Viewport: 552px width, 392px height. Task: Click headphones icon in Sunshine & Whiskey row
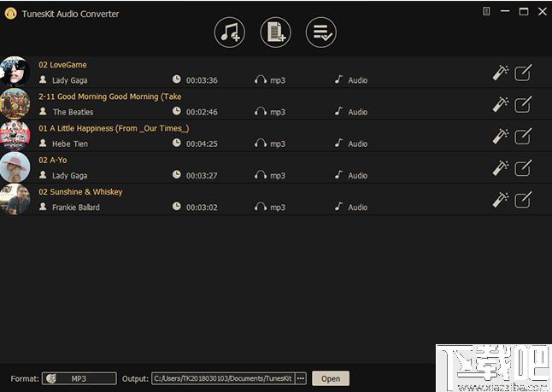(x=261, y=207)
